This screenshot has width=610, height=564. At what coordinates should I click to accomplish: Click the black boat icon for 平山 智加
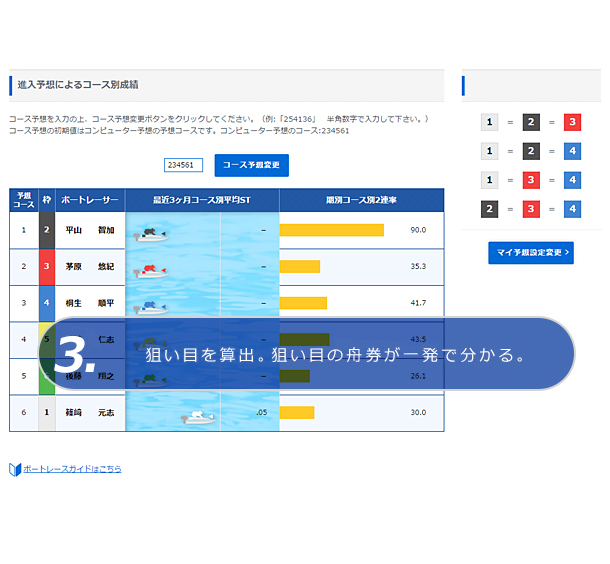pyautogui.click(x=150, y=233)
